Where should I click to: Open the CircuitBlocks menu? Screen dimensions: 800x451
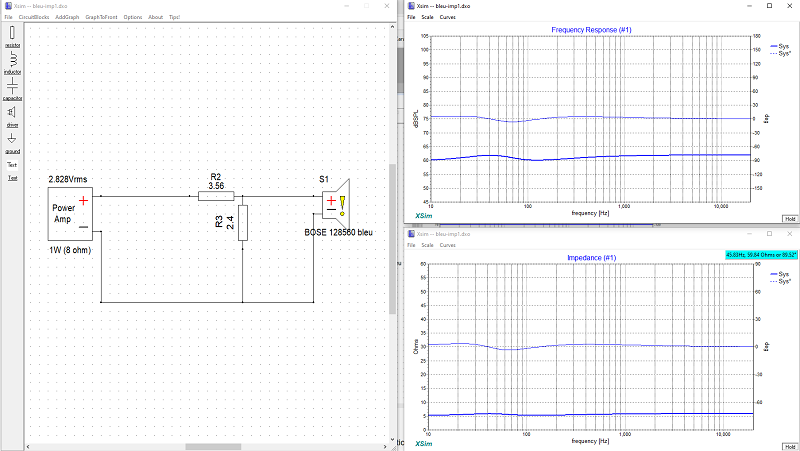tap(34, 17)
